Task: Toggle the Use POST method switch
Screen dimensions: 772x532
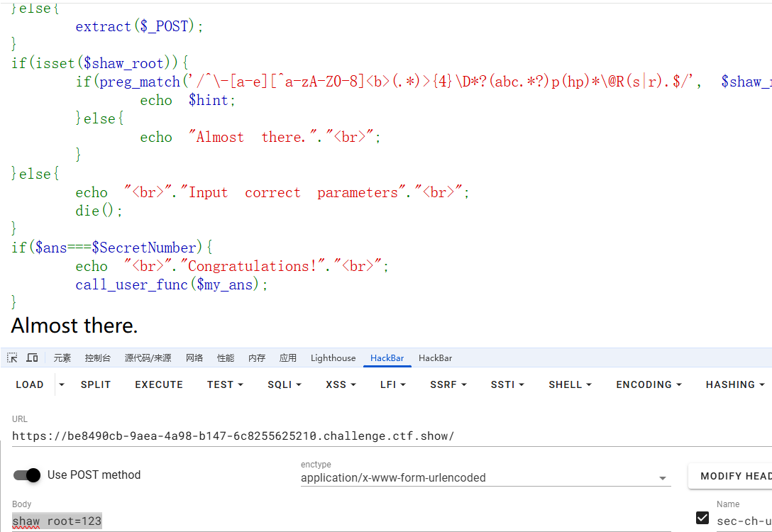Action: pyautogui.click(x=28, y=475)
